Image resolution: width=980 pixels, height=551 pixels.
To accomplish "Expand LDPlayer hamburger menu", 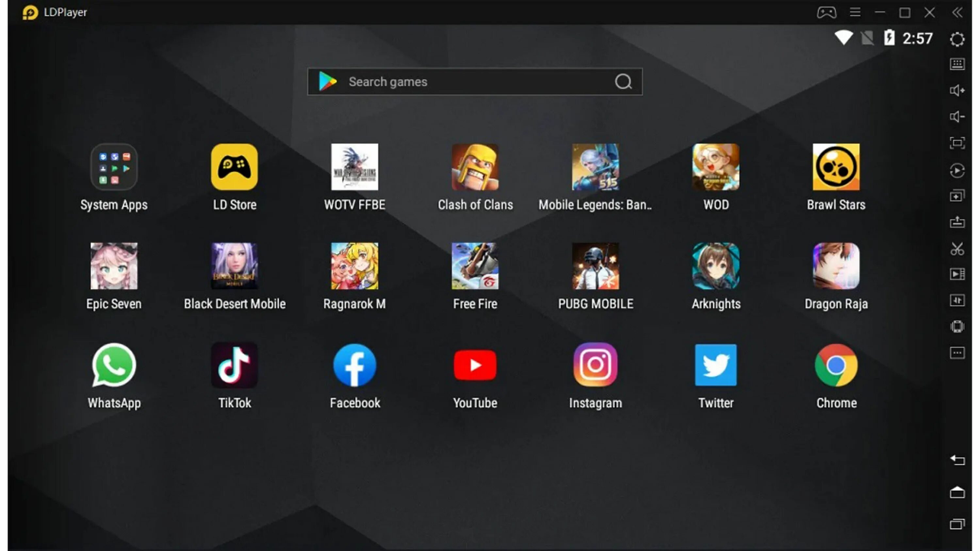I will pos(856,12).
